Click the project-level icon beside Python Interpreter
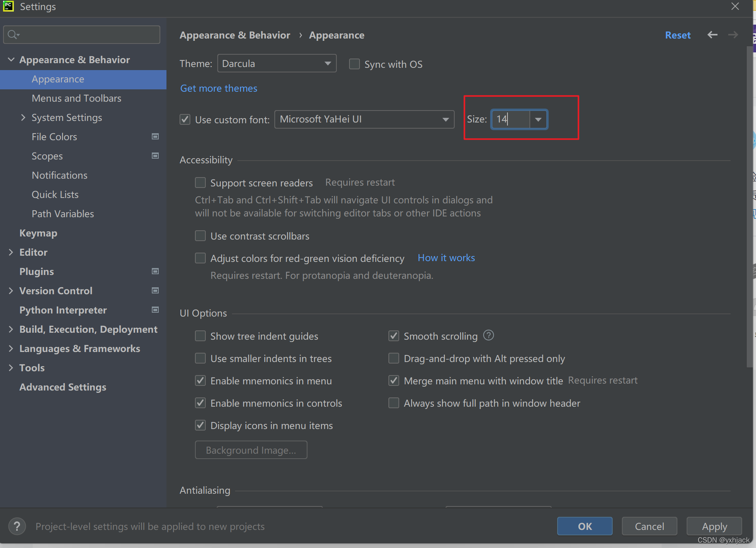 pos(155,310)
